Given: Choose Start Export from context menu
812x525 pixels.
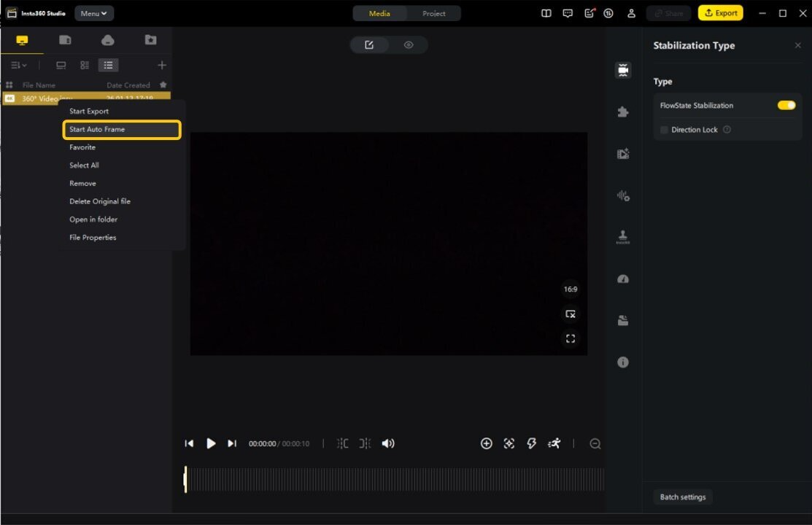Looking at the screenshot, I should pyautogui.click(x=89, y=112).
